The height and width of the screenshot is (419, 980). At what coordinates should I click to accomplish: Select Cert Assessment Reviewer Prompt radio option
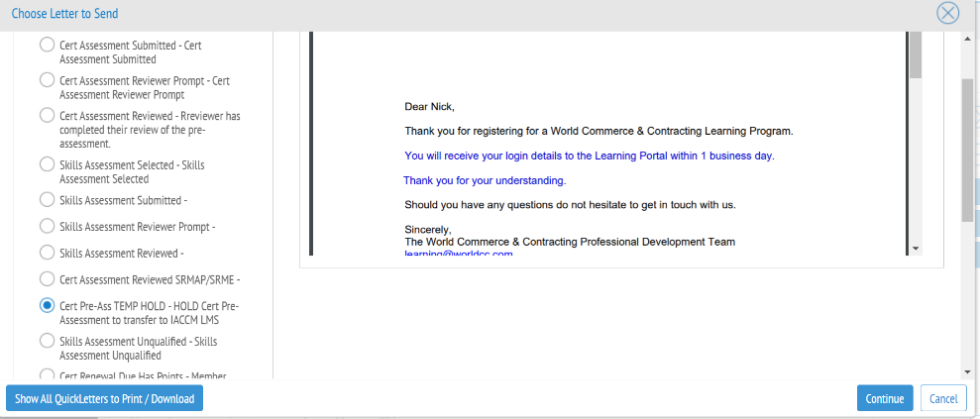[47, 80]
